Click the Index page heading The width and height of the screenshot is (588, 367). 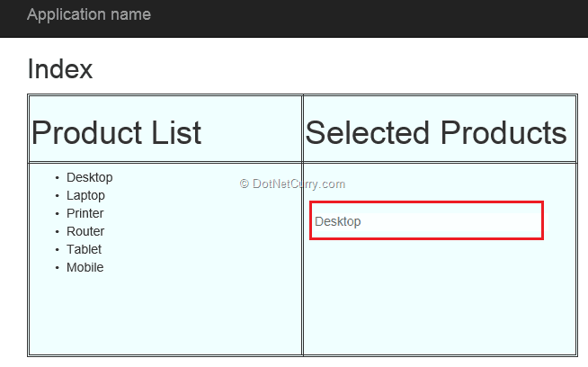tap(59, 69)
